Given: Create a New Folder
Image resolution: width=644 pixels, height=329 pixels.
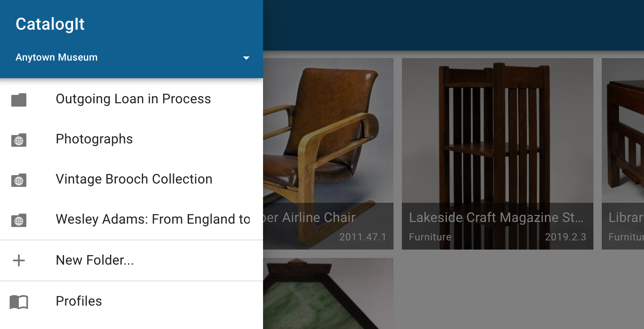Looking at the screenshot, I should [95, 260].
